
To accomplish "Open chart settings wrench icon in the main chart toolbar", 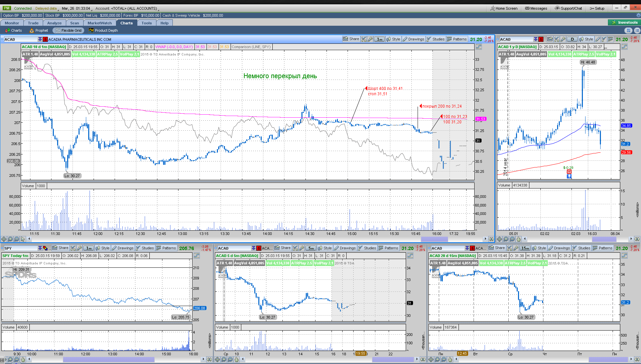I will (370, 39).
